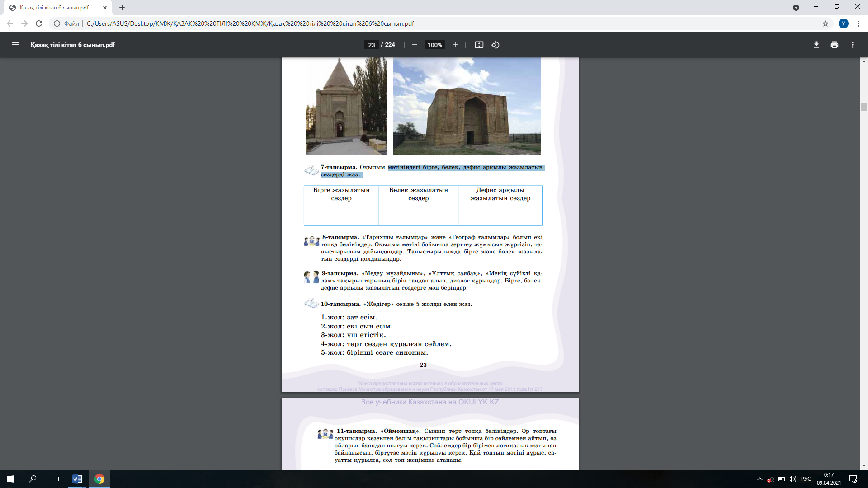Open Word from the taskbar
868x488 pixels.
[x=77, y=479]
